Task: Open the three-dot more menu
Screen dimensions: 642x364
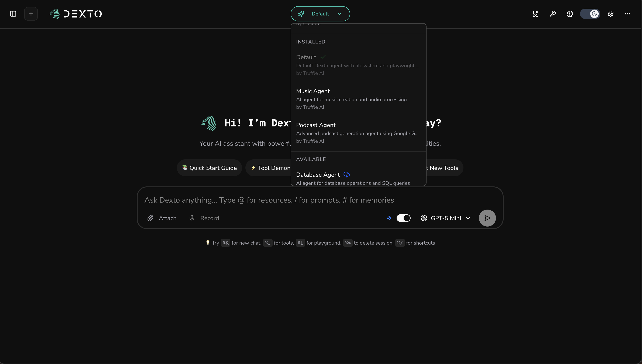Action: click(627, 14)
